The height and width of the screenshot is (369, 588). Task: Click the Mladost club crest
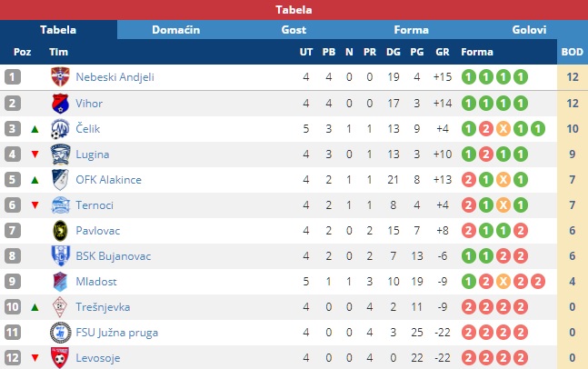(60, 281)
